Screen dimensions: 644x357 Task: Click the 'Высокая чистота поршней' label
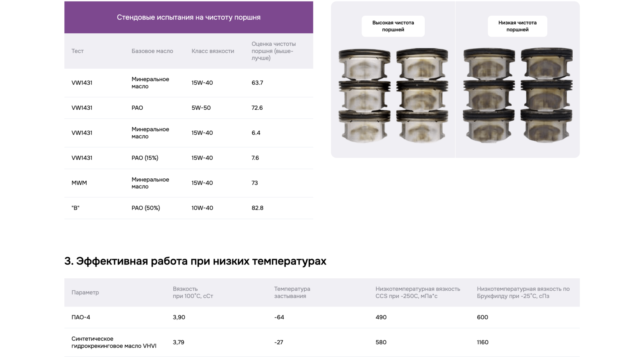click(393, 26)
